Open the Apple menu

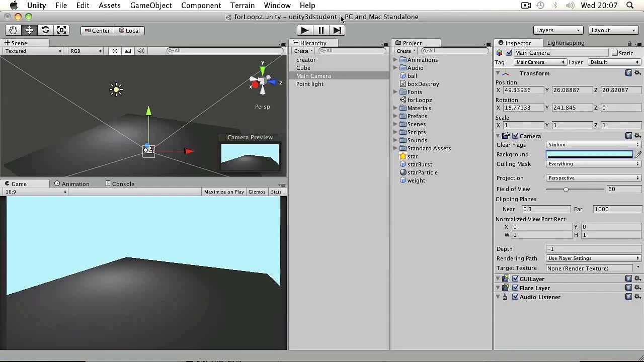tap(14, 6)
